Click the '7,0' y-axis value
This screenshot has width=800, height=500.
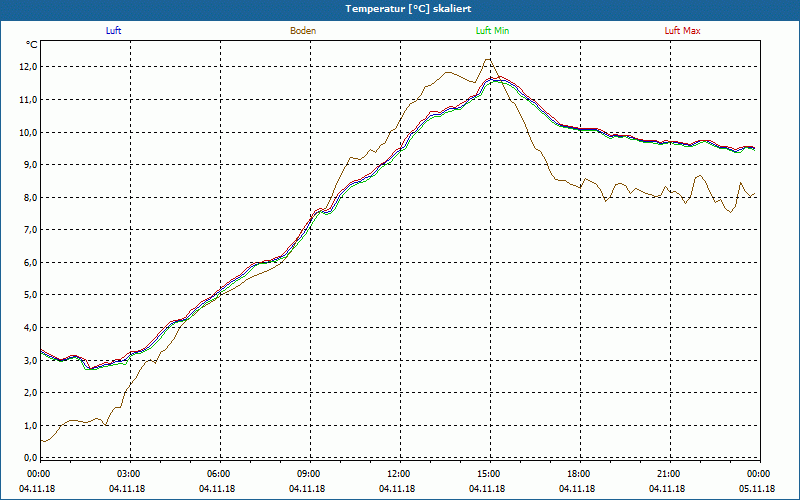(x=31, y=230)
